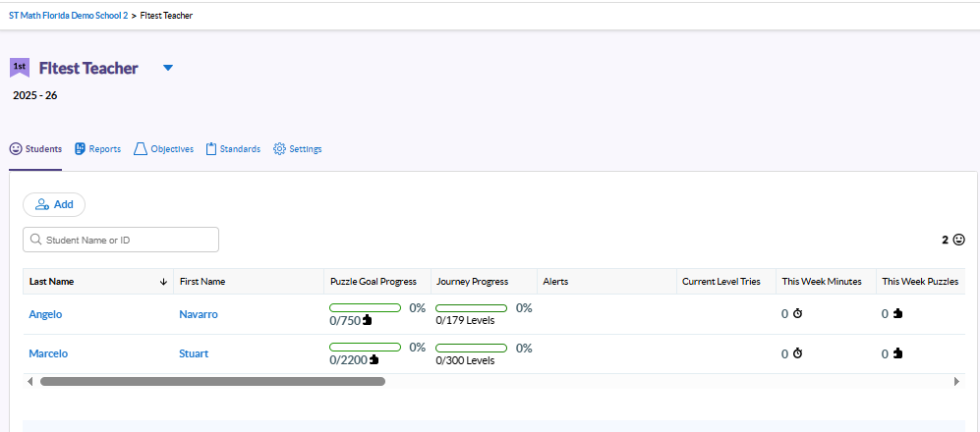
Task: Open student Angelo's profile link
Action: (47, 314)
